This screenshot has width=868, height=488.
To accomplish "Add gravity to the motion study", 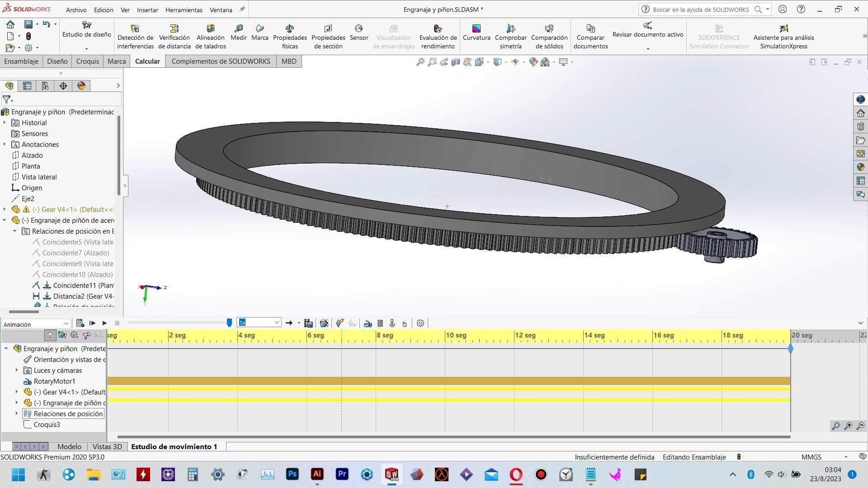I will (405, 323).
